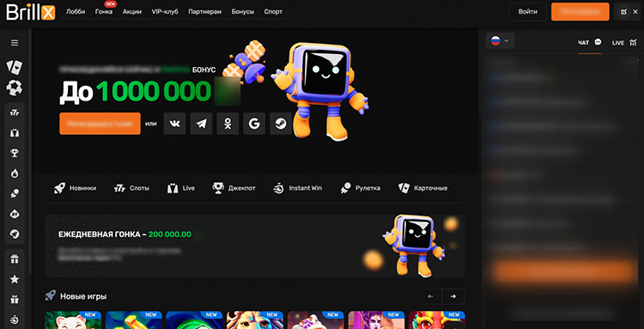
Task: Switch to the LIVE tab
Action: click(624, 42)
